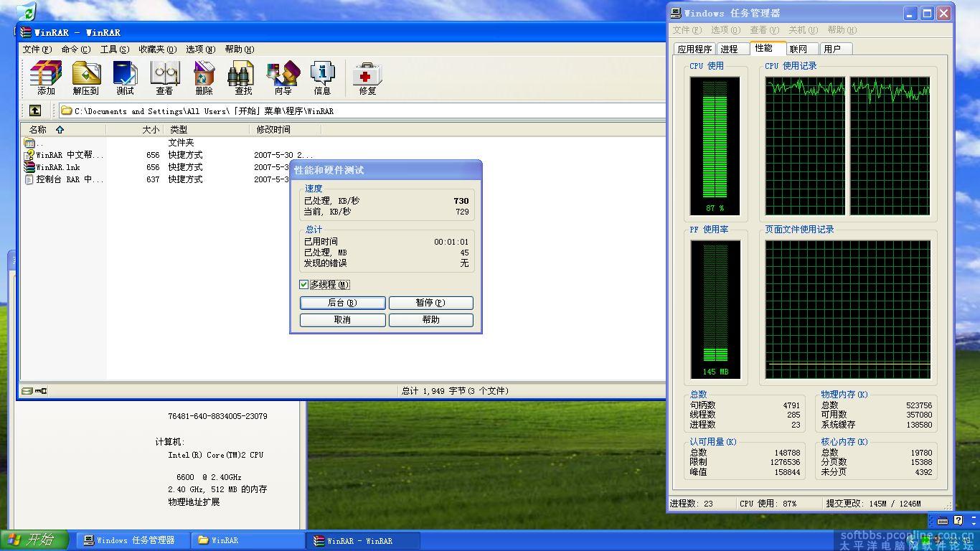Open WinRAR 文件 (File) menu
Screen dimensions: 980x551
37,50
